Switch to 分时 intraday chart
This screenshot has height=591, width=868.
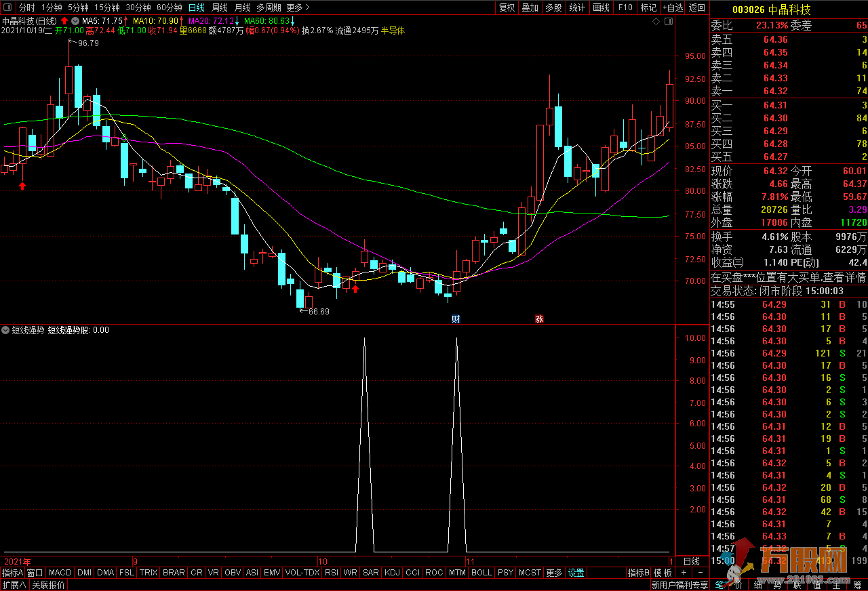(26, 7)
